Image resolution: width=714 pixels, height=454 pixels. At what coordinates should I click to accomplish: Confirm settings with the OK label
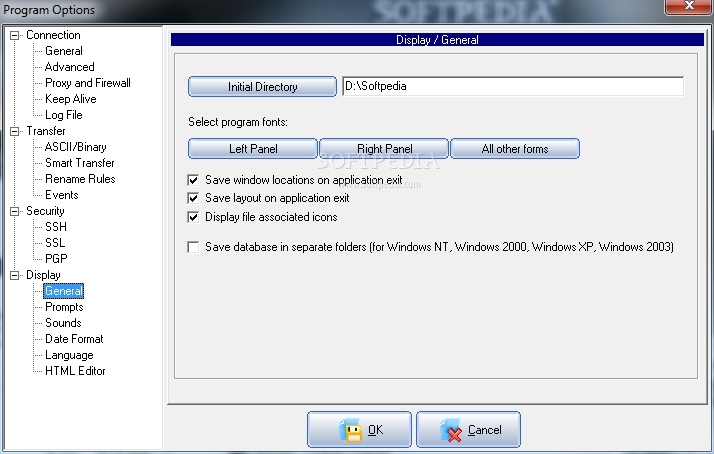pos(375,430)
